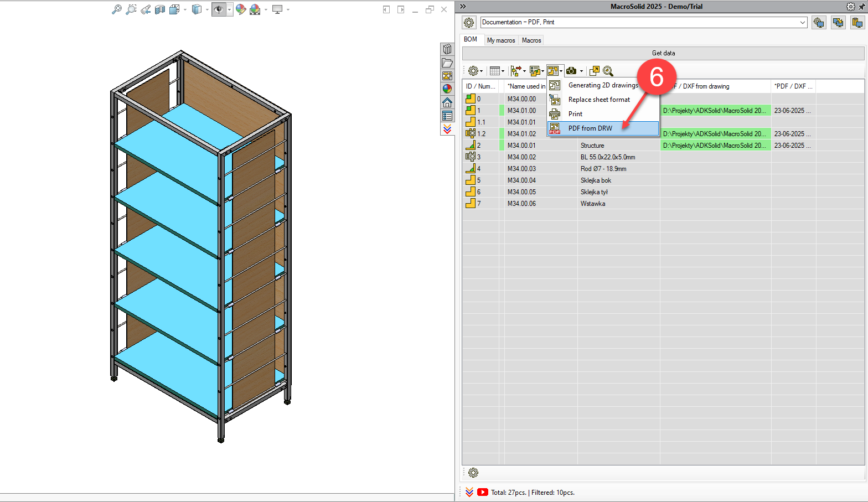Select Print in the drawings menu
Screen dimensions: 868x502
click(x=603, y=114)
